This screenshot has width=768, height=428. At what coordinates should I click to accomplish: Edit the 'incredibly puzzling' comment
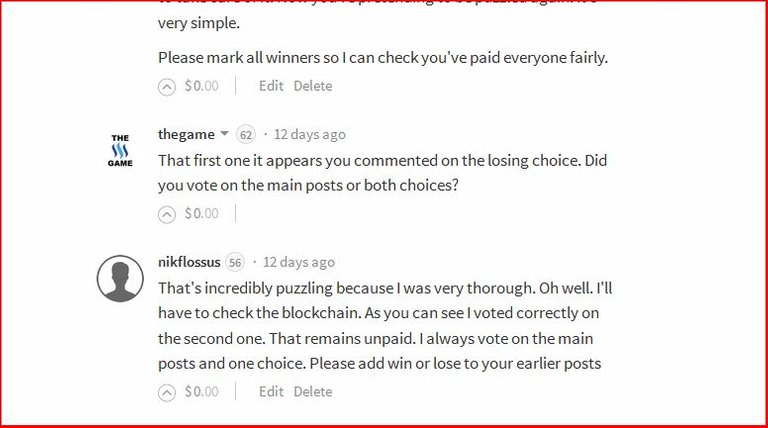271,391
